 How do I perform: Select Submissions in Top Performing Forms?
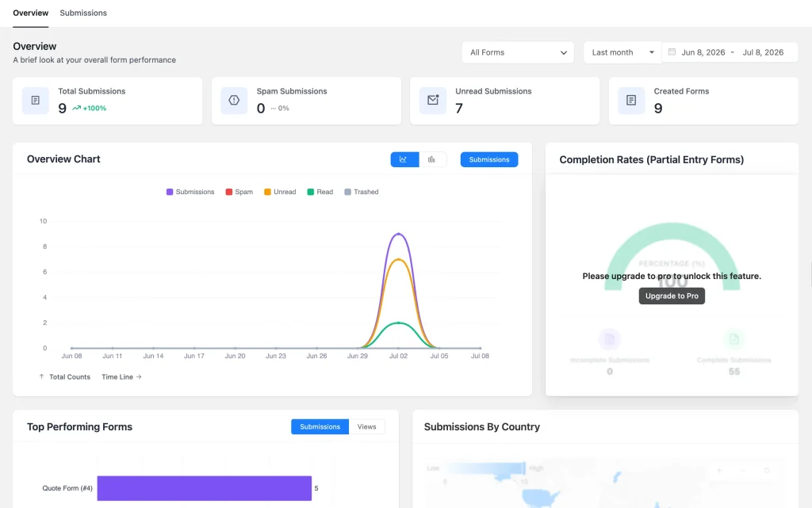320,427
